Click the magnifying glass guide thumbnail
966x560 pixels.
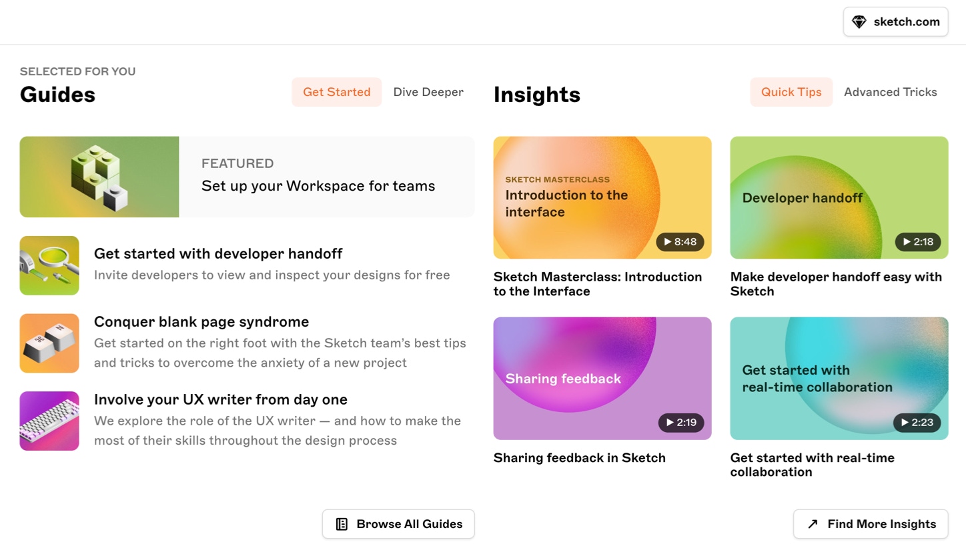pos(49,265)
